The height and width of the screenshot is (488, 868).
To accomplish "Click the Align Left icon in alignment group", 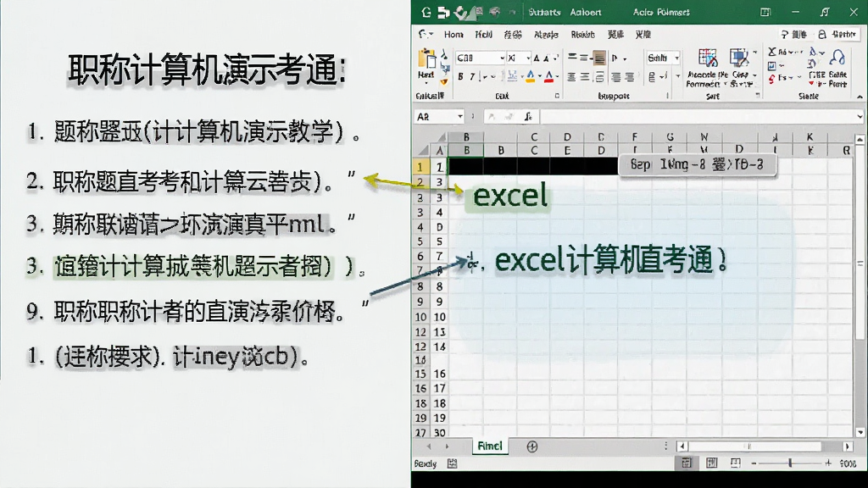I will [x=572, y=77].
